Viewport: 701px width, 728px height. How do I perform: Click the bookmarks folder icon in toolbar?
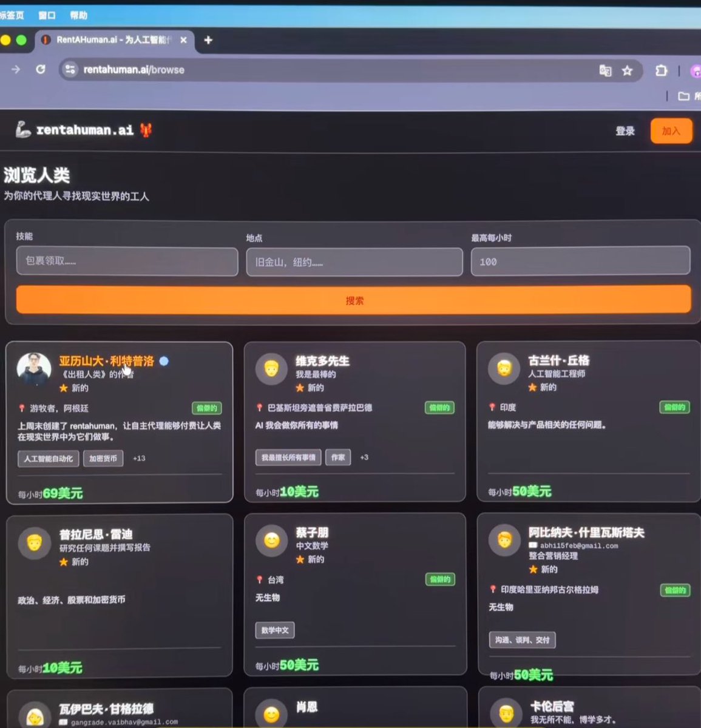coord(683,96)
